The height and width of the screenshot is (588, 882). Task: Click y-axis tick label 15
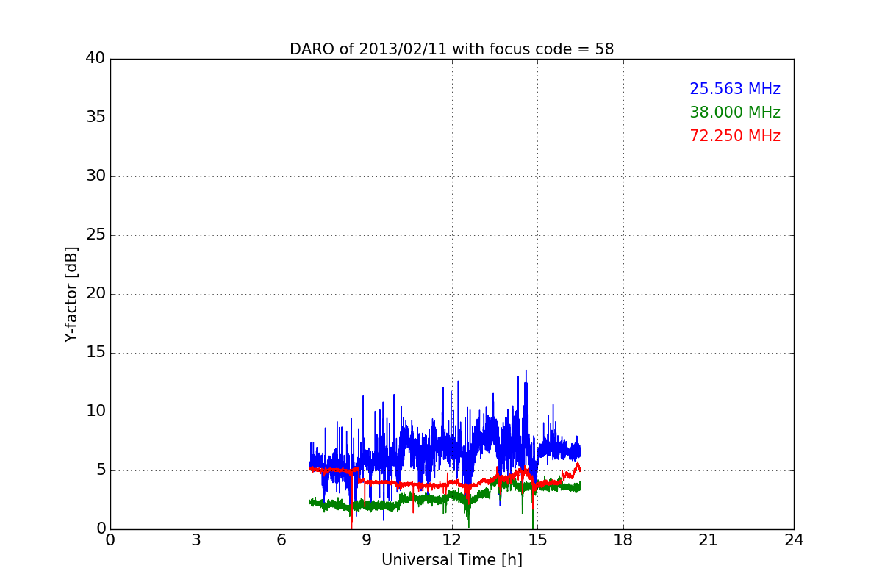pyautogui.click(x=96, y=353)
